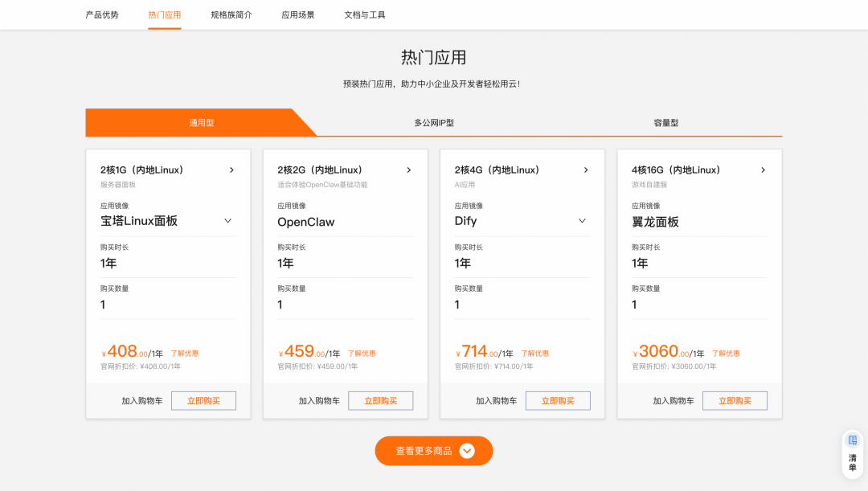Click the 官网折扣价: ¥3060.00/1年 text
This screenshot has width=868, height=491.
point(674,366)
